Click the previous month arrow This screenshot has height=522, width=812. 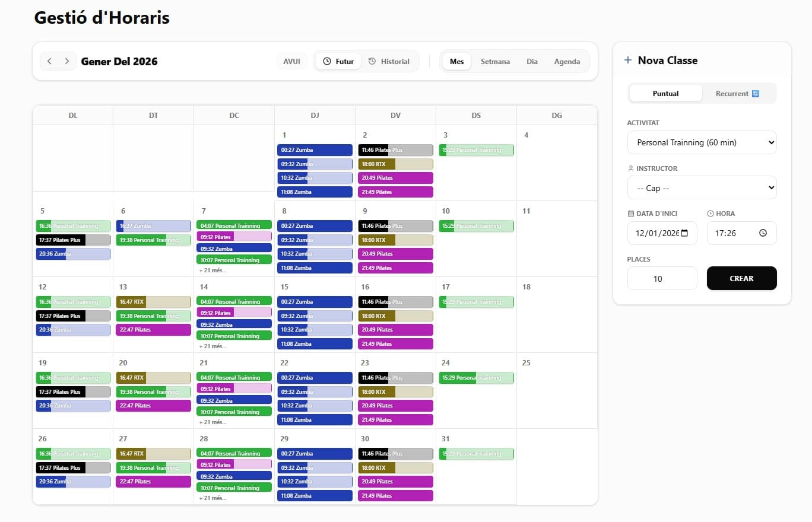[49, 61]
